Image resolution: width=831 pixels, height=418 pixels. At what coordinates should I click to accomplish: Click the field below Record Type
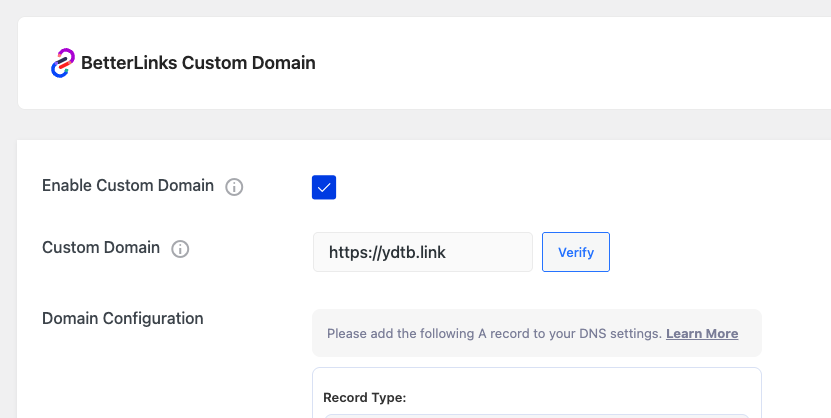(x=536, y=416)
